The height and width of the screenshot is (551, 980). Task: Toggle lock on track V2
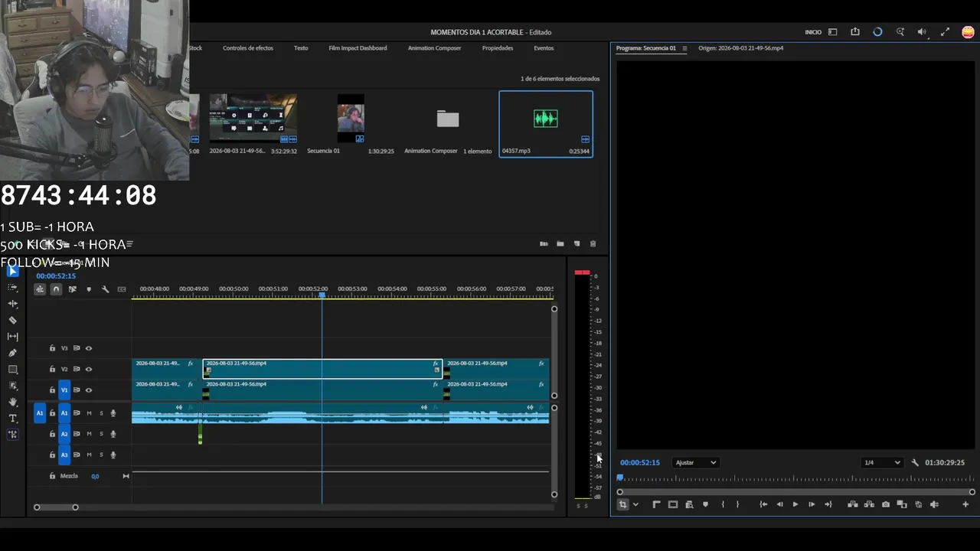pos(52,369)
